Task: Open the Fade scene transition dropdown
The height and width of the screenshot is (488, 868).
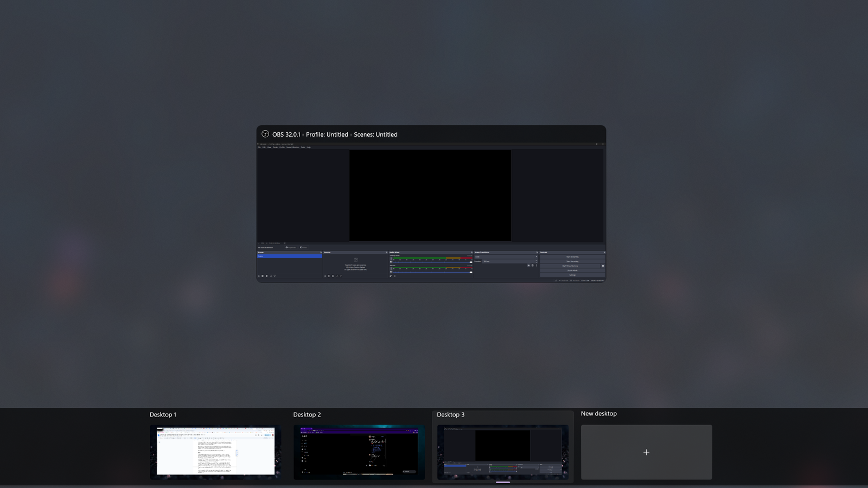Action: [506, 256]
